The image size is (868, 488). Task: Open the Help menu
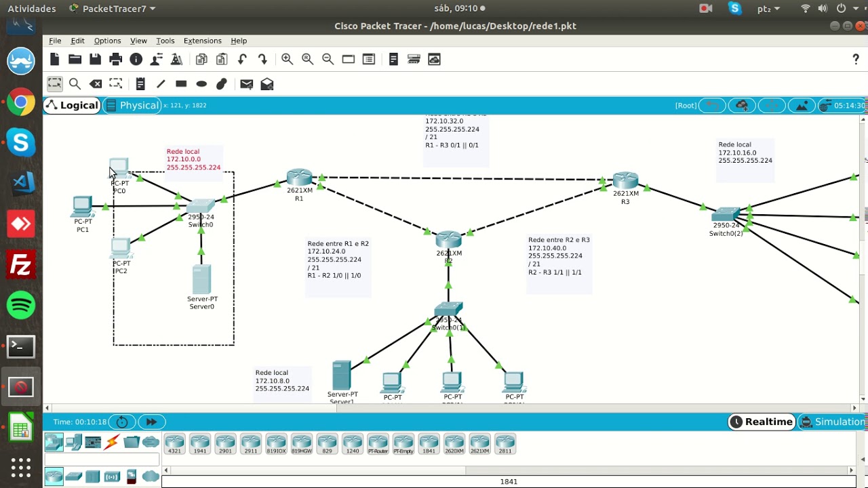point(239,41)
